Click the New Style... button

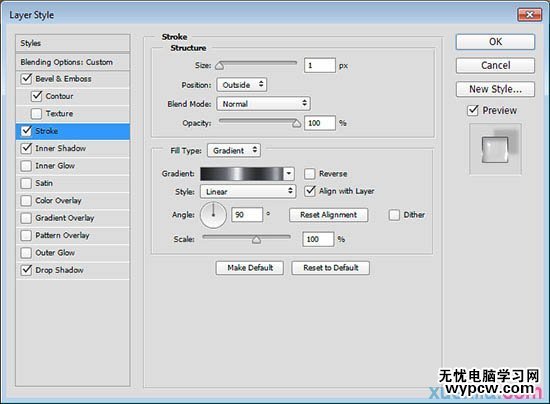(x=495, y=89)
